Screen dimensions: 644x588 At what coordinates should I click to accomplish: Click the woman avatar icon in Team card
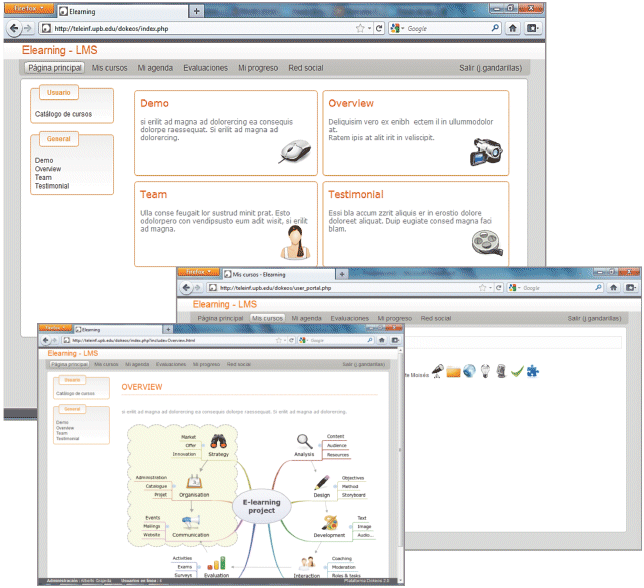pyautogui.click(x=293, y=242)
